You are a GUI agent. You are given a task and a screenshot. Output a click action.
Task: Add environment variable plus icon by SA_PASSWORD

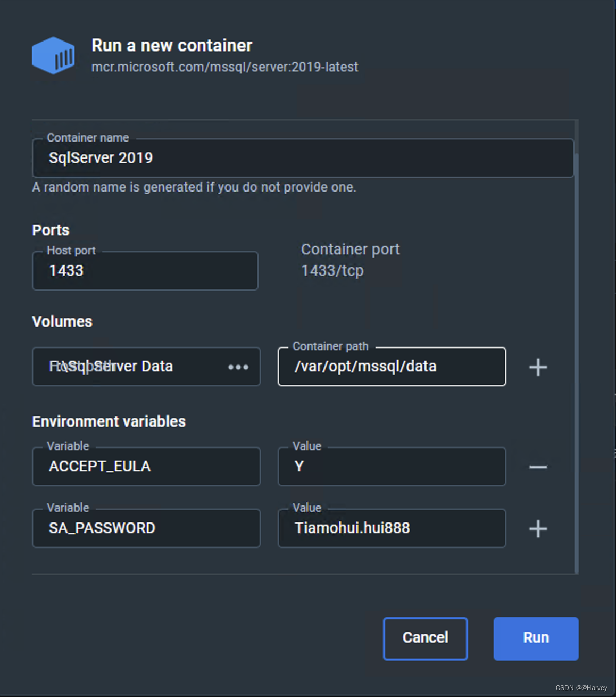pyautogui.click(x=538, y=529)
